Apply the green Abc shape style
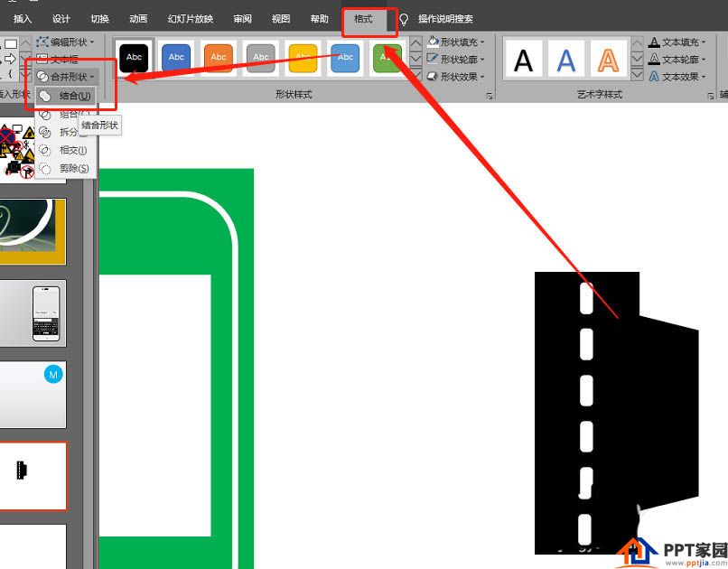 point(387,58)
